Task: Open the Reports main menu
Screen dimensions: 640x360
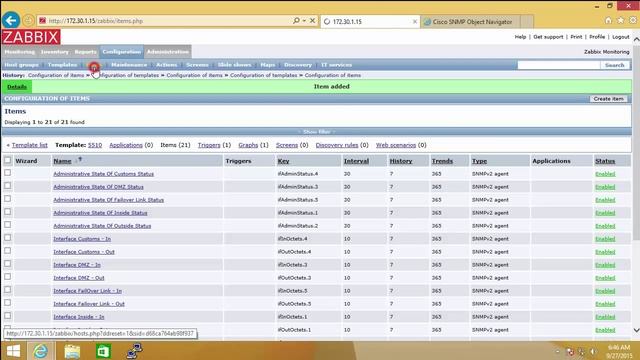Action: [85, 52]
